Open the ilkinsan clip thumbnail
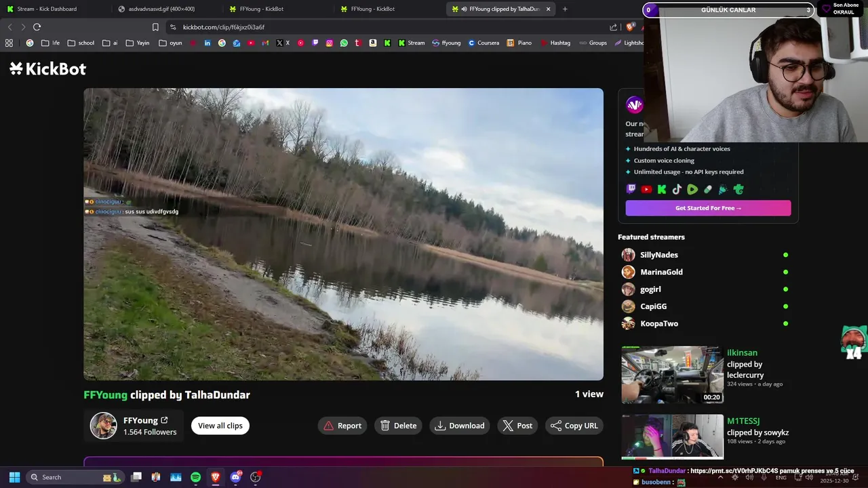Viewport: 868px width, 488px height. click(672, 375)
